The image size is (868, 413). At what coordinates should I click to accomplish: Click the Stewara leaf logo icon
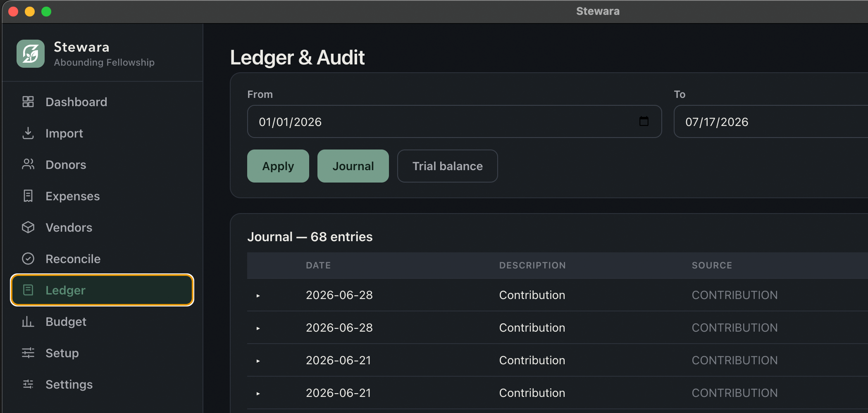31,54
